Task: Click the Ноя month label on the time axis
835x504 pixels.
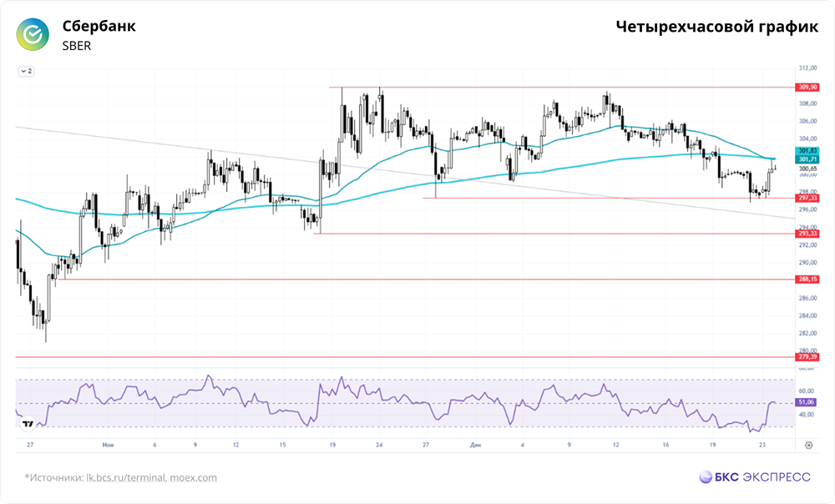Action: tap(108, 445)
